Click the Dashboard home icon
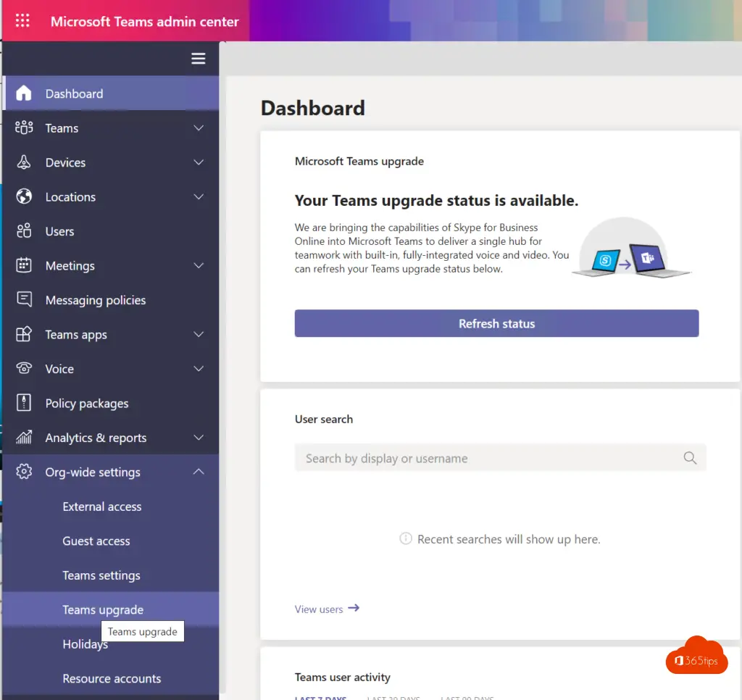742x700 pixels. (x=24, y=93)
